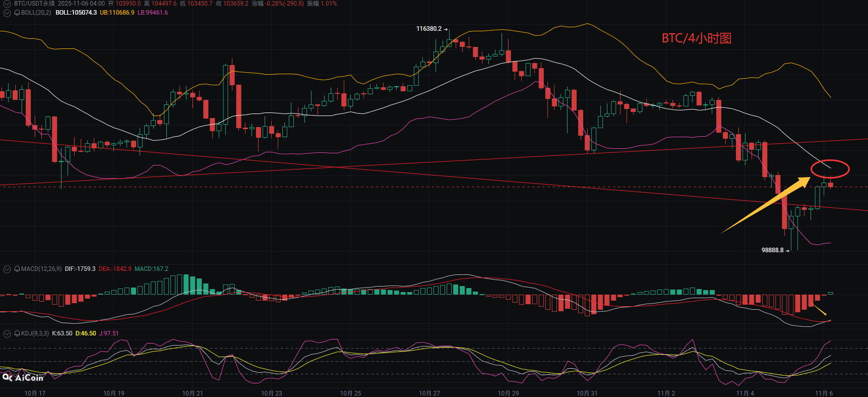868x397 pixels.
Task: Click the 11月 4 date on time axis
Action: [x=745, y=393]
